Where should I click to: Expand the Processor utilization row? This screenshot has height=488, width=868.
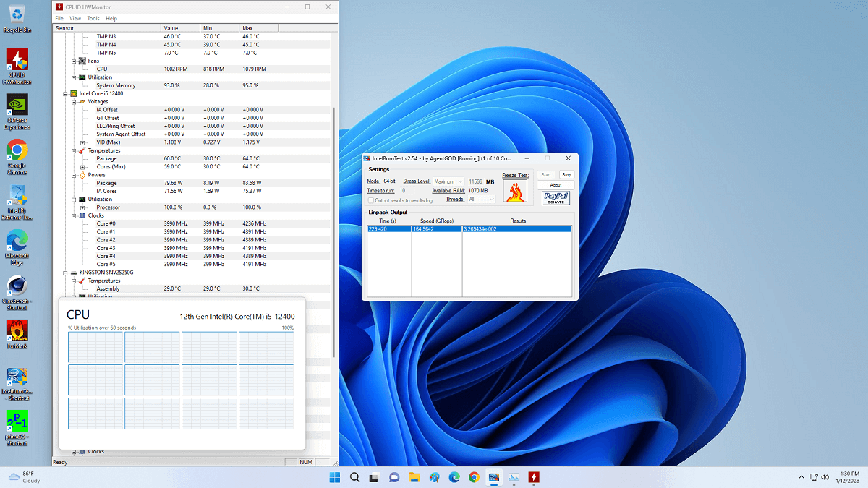(x=82, y=207)
